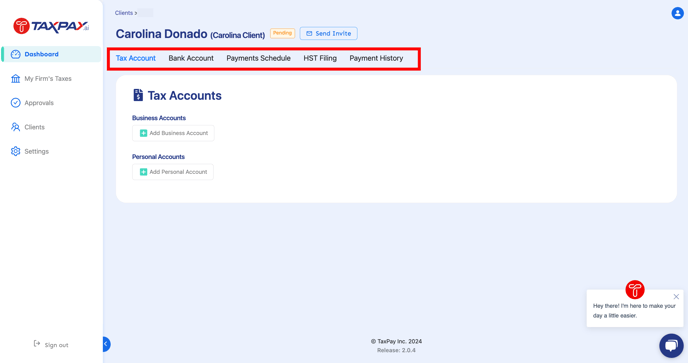Click the TaxPay Inc. 2024 copyright text

pos(396,341)
